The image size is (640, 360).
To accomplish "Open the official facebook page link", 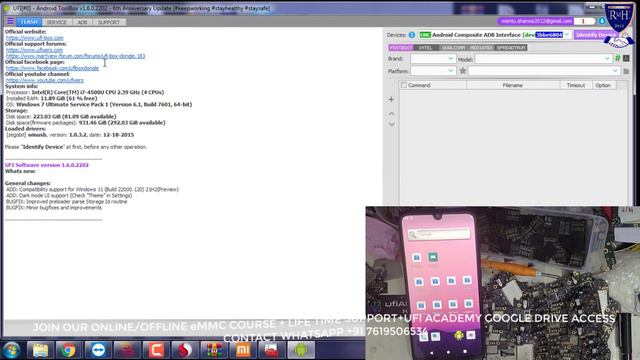I will click(52, 68).
